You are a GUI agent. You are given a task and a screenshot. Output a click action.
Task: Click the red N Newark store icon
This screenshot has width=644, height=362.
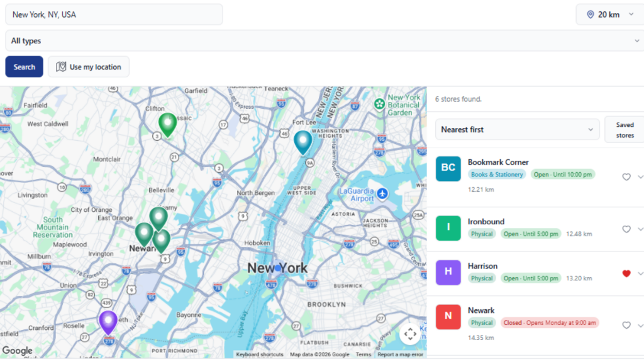coord(448,317)
